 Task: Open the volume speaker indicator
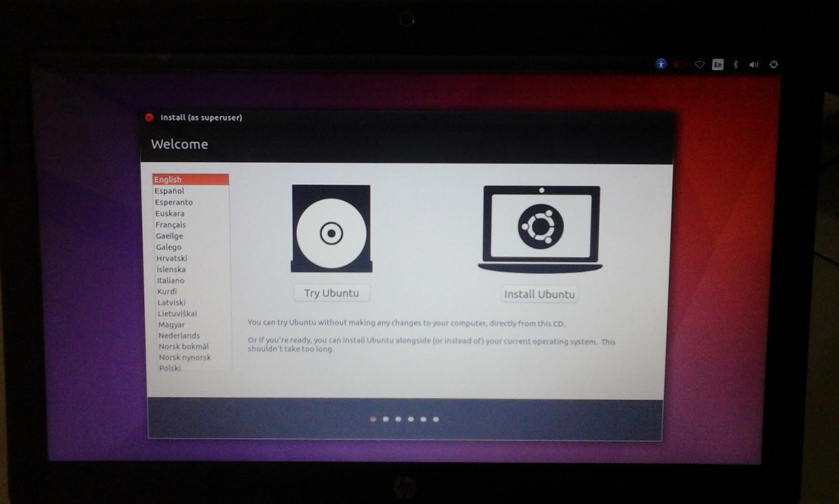coord(754,64)
